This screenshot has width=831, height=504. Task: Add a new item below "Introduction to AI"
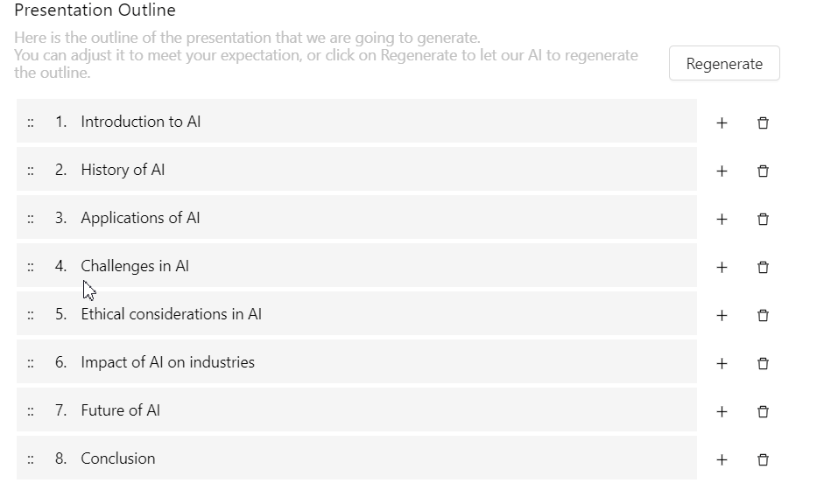pyautogui.click(x=722, y=122)
